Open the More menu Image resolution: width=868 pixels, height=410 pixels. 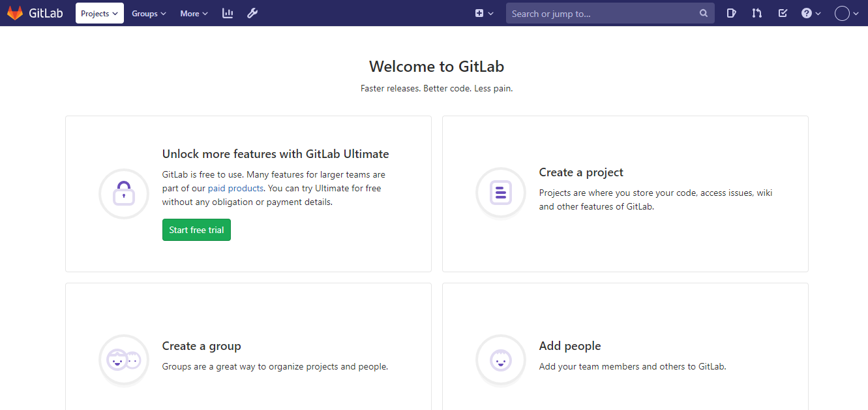tap(194, 13)
